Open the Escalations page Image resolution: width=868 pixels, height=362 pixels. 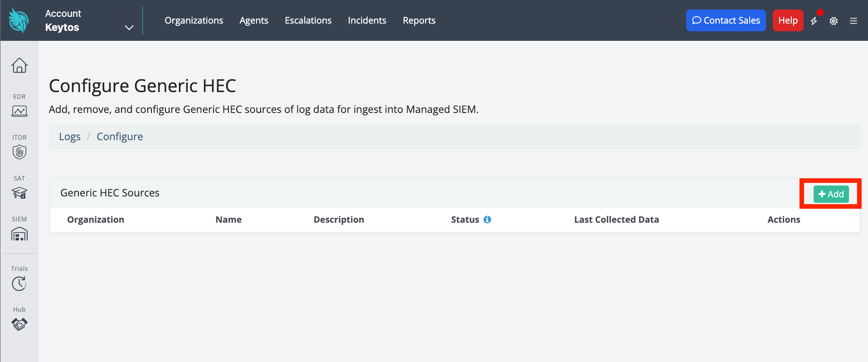click(308, 20)
